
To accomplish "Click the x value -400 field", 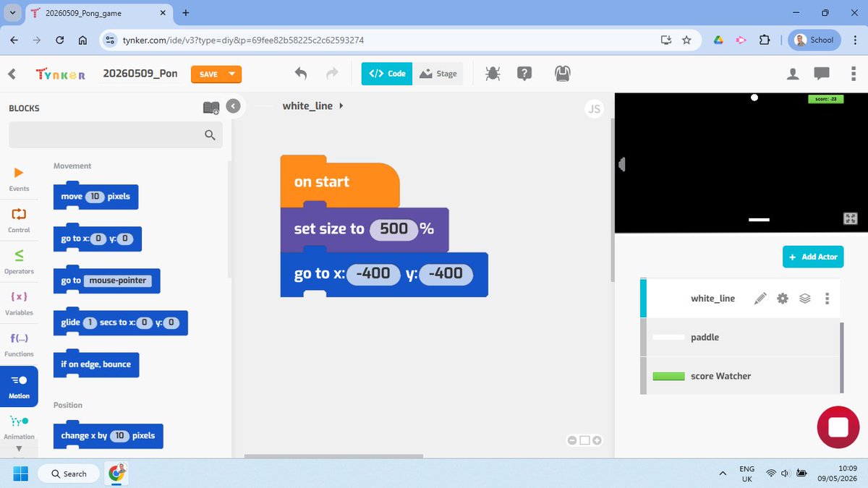I will pyautogui.click(x=373, y=274).
